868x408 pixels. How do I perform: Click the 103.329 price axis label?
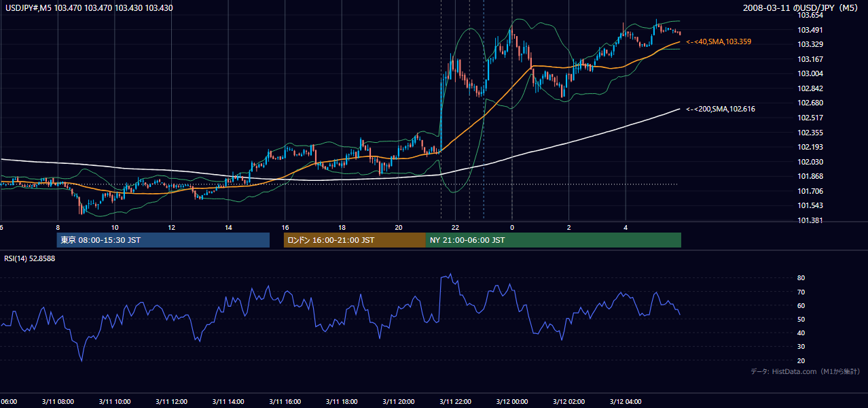click(810, 44)
